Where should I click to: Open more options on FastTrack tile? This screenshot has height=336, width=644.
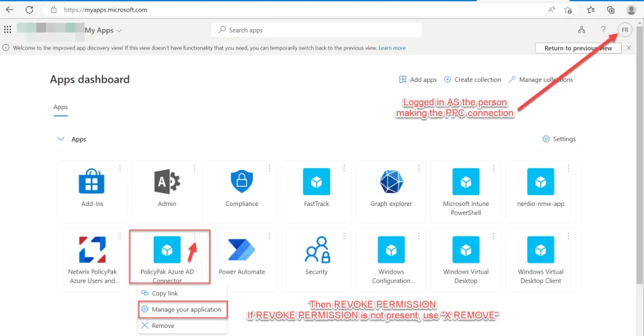344,169
